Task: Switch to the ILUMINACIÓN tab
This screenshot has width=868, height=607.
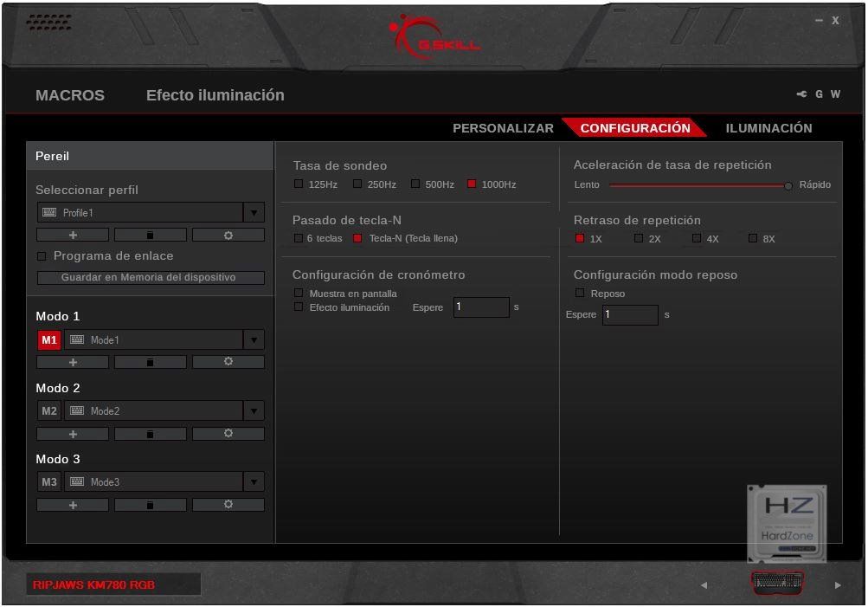Action: click(768, 128)
